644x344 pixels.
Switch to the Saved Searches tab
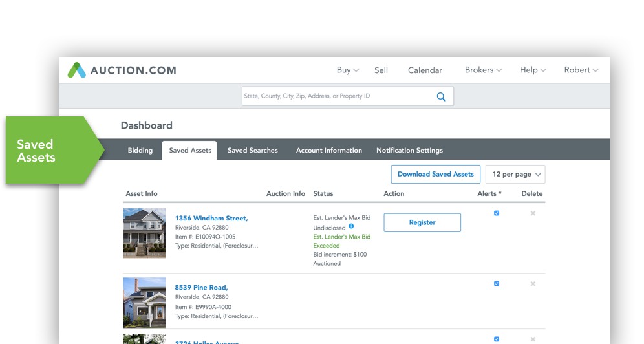252,151
